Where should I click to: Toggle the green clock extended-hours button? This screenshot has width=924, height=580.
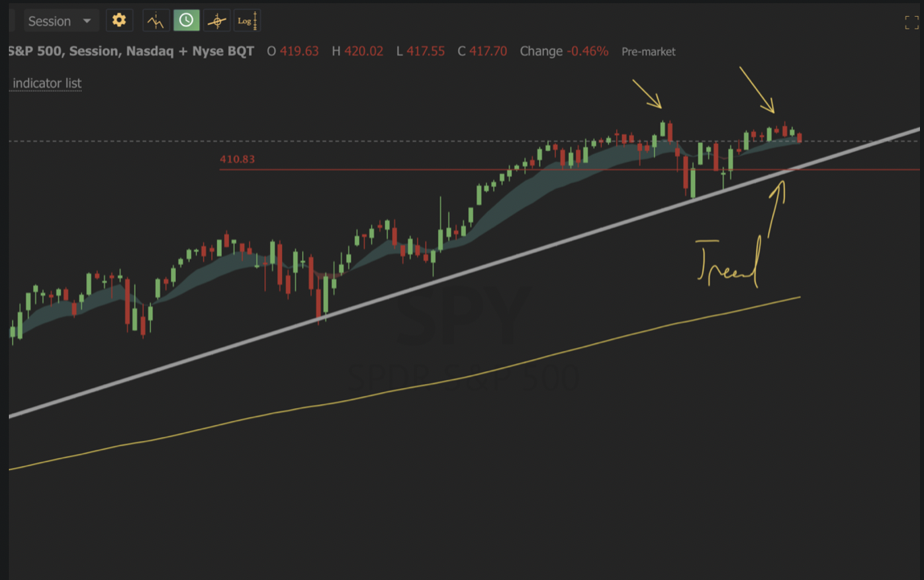point(186,21)
